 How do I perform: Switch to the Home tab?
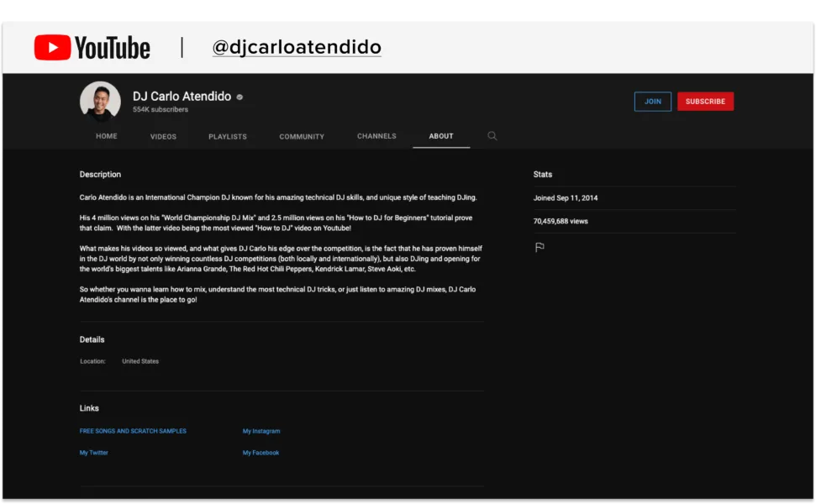click(x=107, y=136)
